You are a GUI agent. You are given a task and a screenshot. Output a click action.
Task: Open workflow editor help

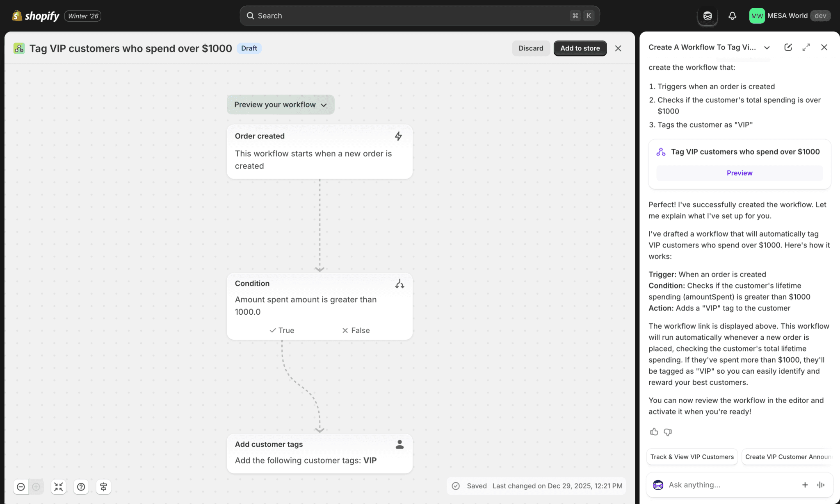coord(81,487)
